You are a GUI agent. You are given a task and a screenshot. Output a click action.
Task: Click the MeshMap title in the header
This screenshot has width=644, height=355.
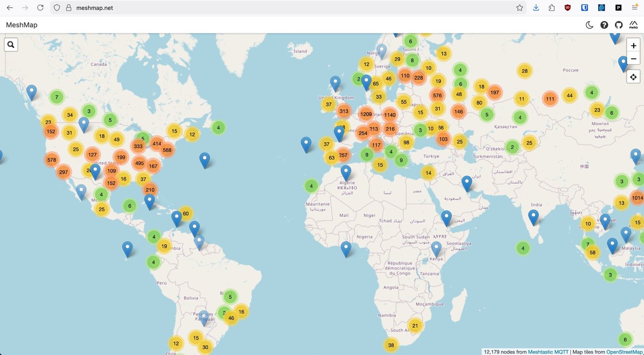coord(22,25)
